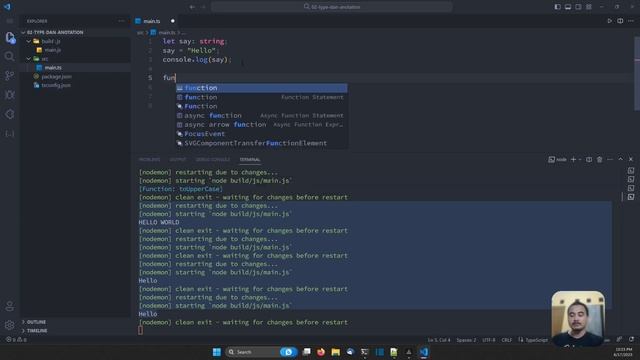Go forward with the navigation arrow

pos(203,7)
